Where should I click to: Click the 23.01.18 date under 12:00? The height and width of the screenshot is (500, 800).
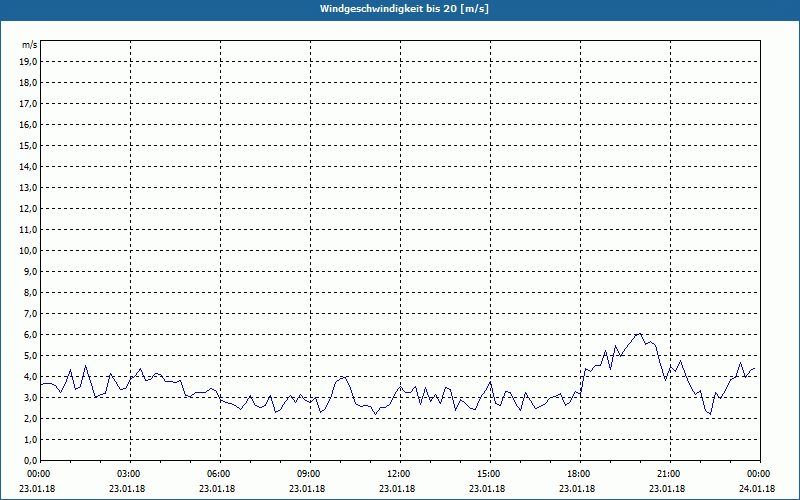397,489
